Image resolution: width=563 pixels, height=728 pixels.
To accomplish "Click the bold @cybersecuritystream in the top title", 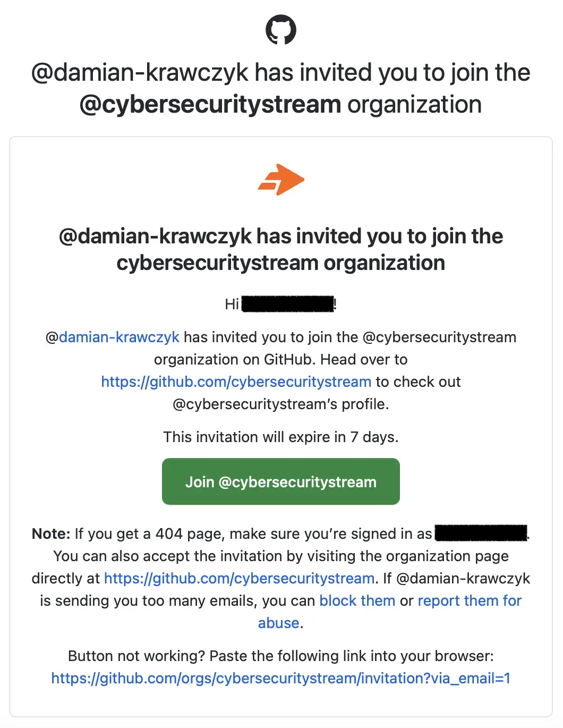I will tap(210, 104).
